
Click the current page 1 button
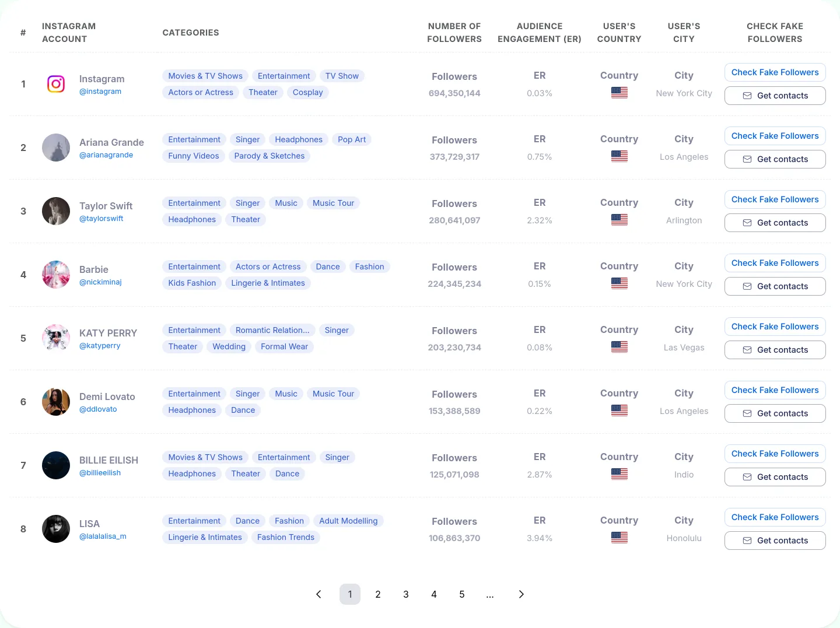click(x=350, y=594)
